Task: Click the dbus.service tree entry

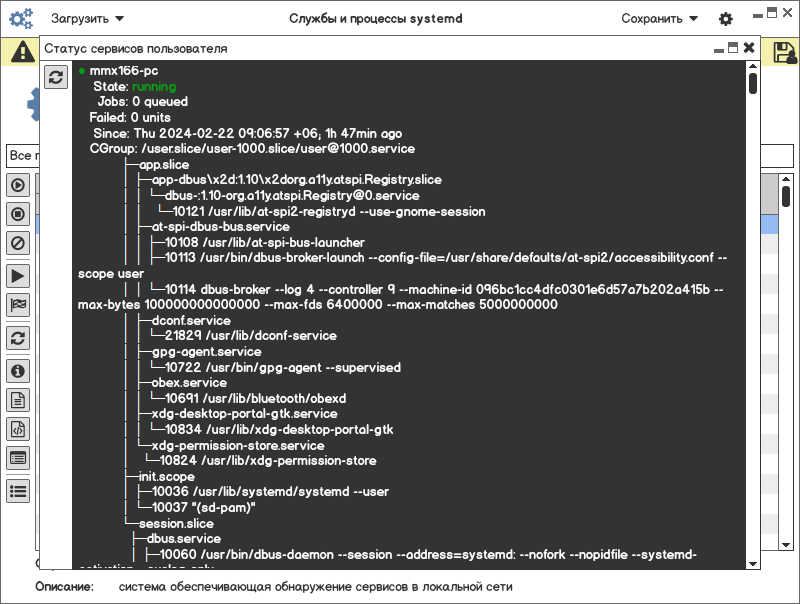Action: pyautogui.click(x=184, y=539)
